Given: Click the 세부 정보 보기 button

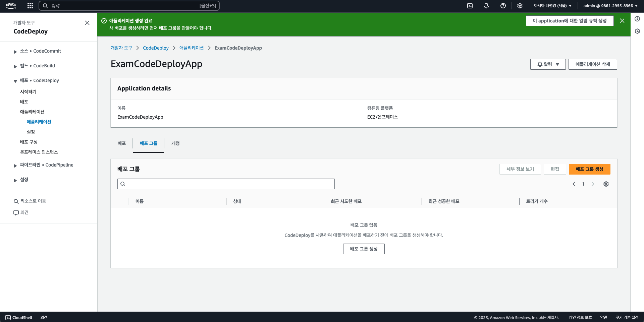Looking at the screenshot, I should pos(520,169).
